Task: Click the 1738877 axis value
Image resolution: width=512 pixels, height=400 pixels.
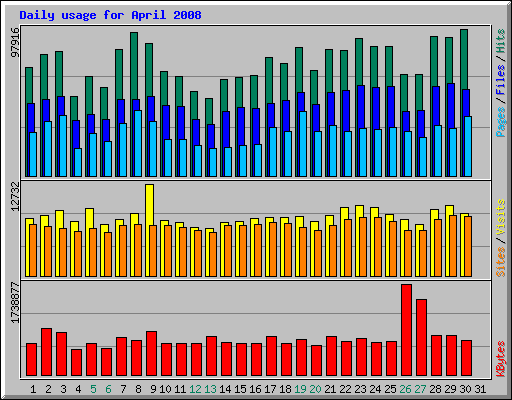Action: pyautogui.click(x=15, y=303)
